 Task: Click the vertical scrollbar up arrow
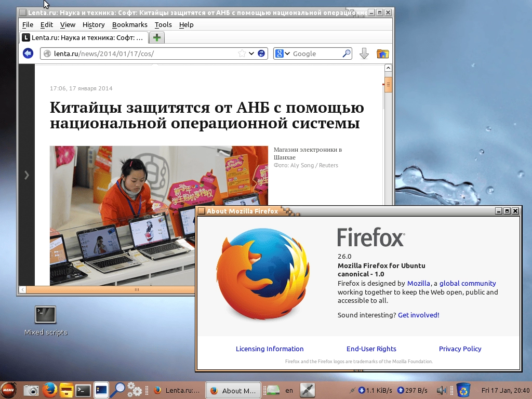(388, 68)
